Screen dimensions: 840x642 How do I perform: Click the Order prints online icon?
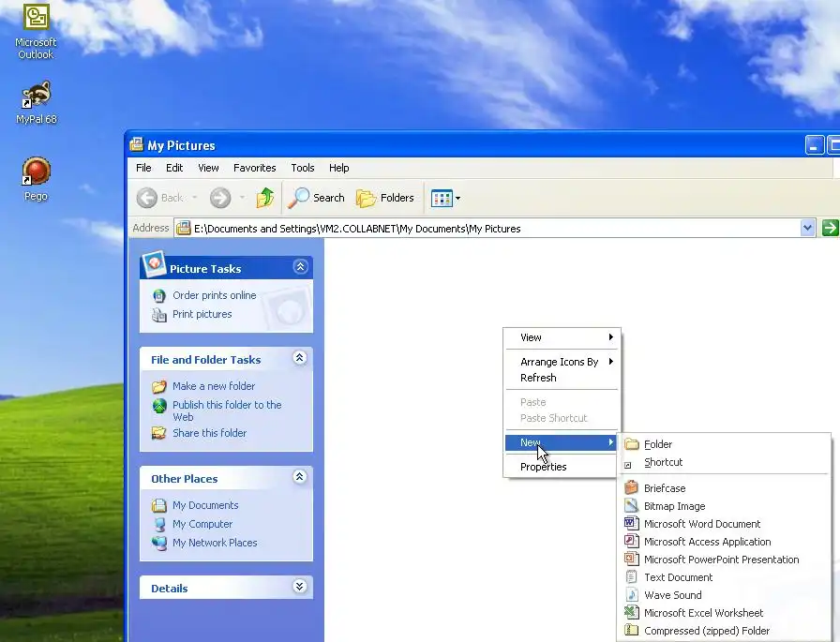coord(159,295)
